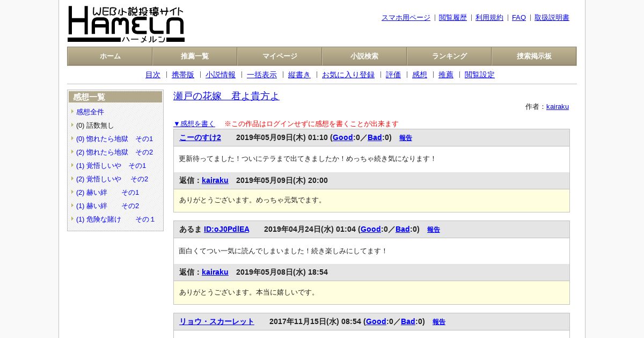
Task: Open 小説情報 link
Action: coord(221,75)
